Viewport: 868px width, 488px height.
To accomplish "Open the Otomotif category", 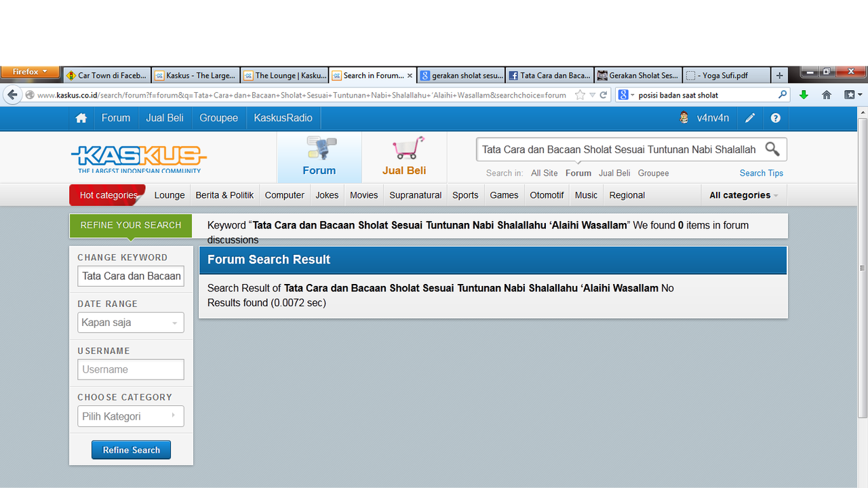I will (547, 195).
